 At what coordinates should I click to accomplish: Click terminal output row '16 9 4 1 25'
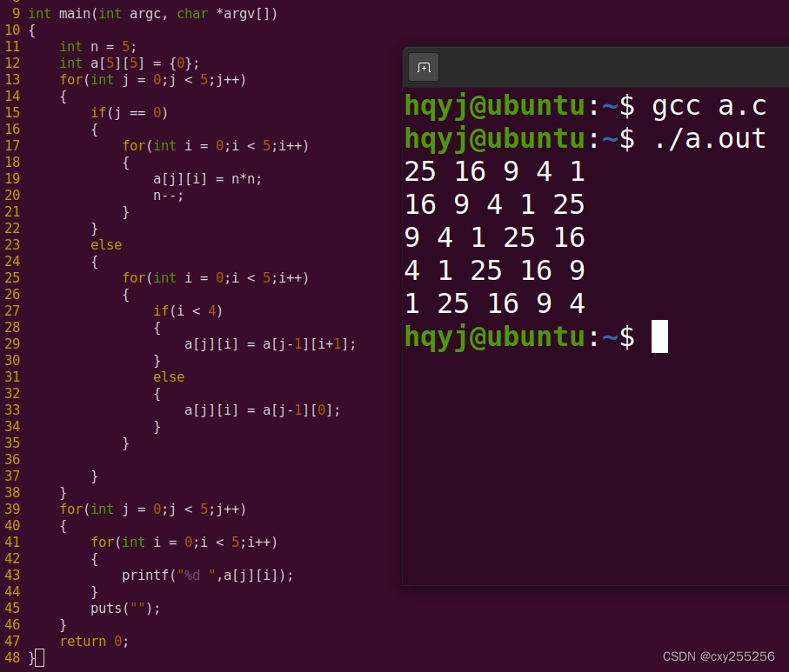494,204
